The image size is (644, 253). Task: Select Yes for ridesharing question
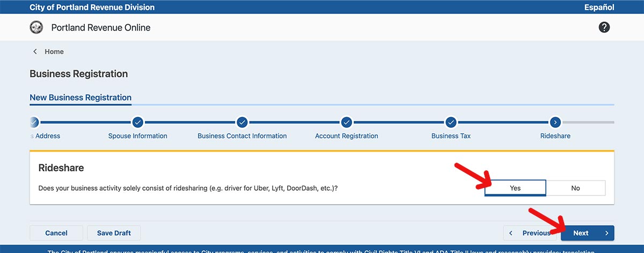(x=515, y=188)
